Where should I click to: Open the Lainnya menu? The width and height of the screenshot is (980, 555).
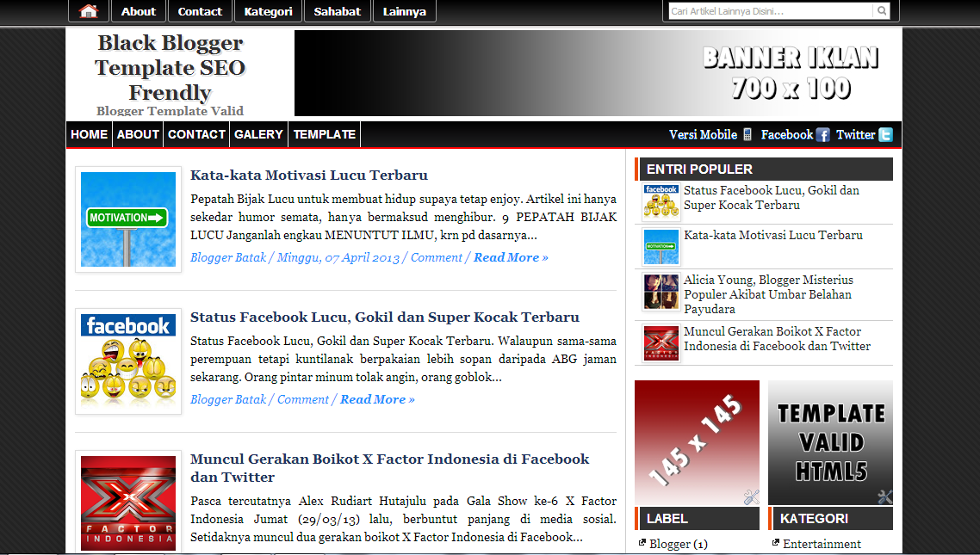[x=405, y=11]
